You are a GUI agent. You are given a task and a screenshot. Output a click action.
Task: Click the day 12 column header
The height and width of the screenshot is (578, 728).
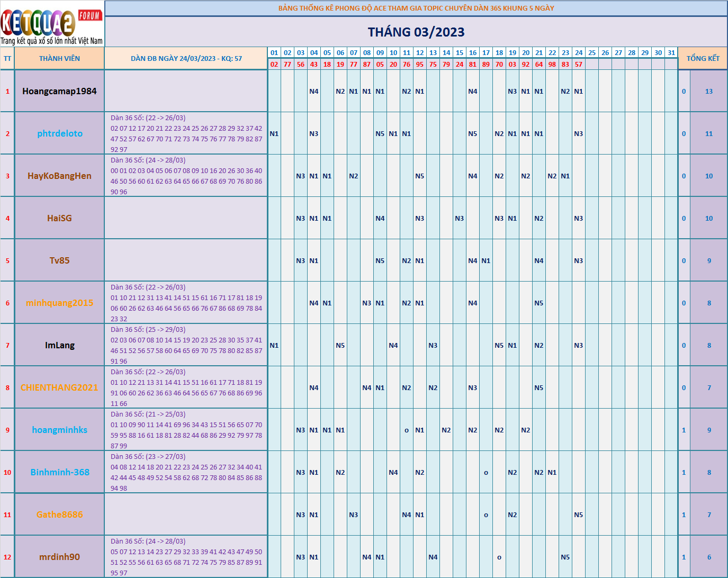point(420,53)
